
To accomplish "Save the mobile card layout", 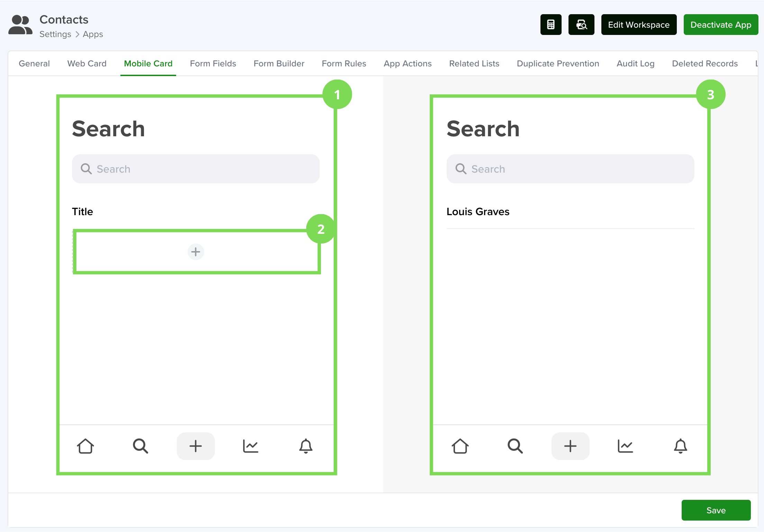I will pos(716,510).
